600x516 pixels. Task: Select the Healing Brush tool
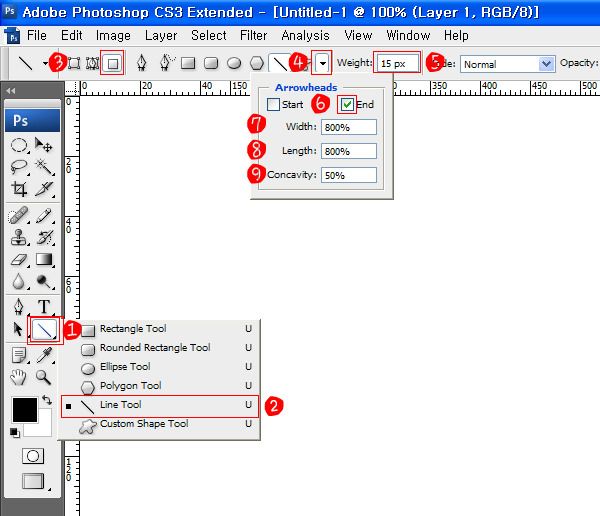(18, 216)
